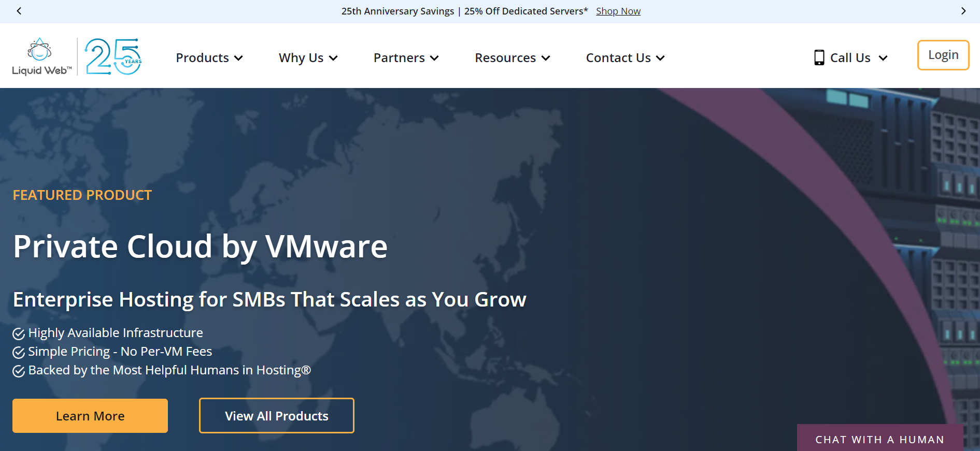
Task: Click checkmark icon beside Backed by Helpful Humans
Action: point(19,371)
